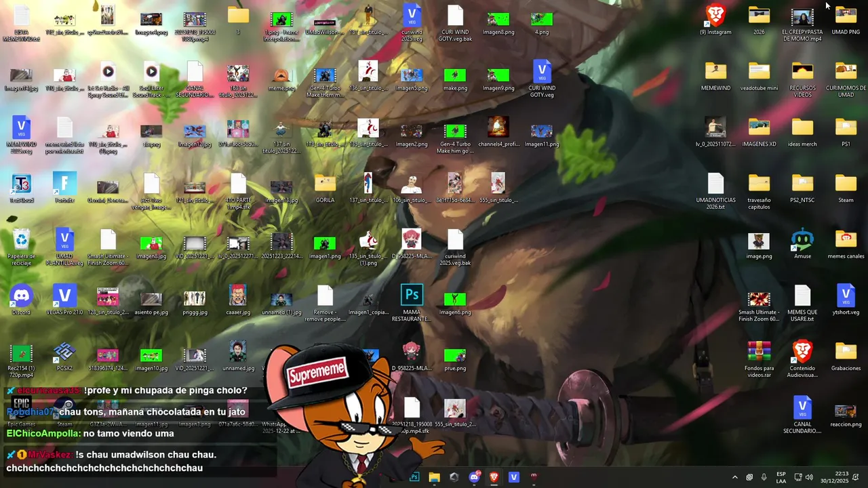Select the MEMEWIND 2025.veg project file
Viewport: 868px width, 488px height.
coord(22,136)
